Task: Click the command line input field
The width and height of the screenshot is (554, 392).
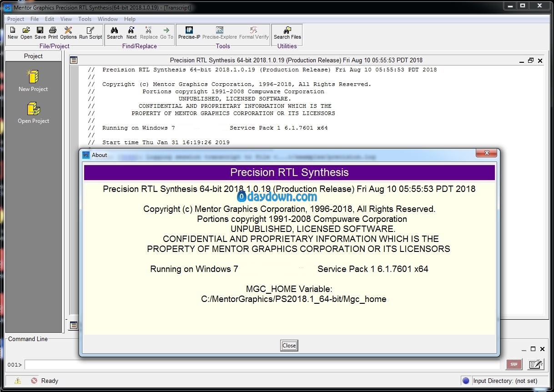Action: coord(262,365)
